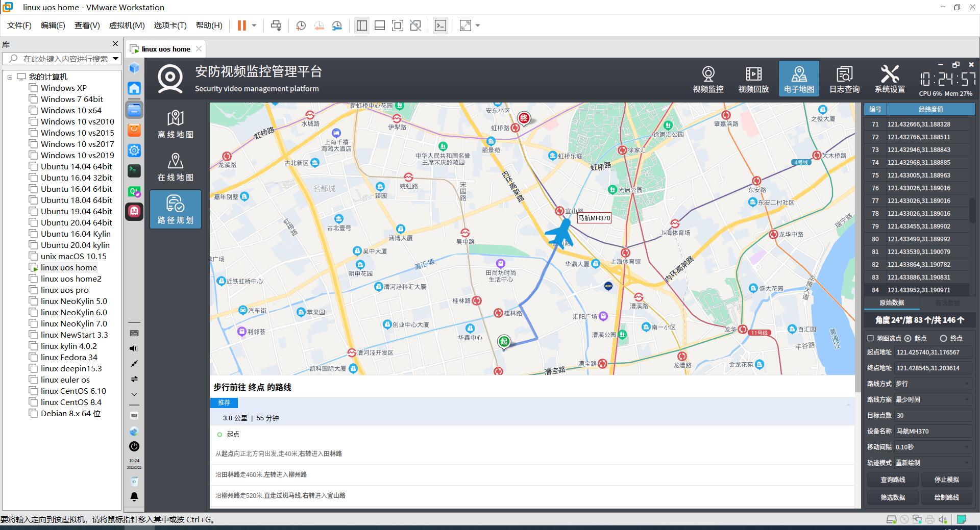The width and height of the screenshot is (980, 530).
Task: Open the 路线方式 travel mode dropdown
Action: point(932,384)
